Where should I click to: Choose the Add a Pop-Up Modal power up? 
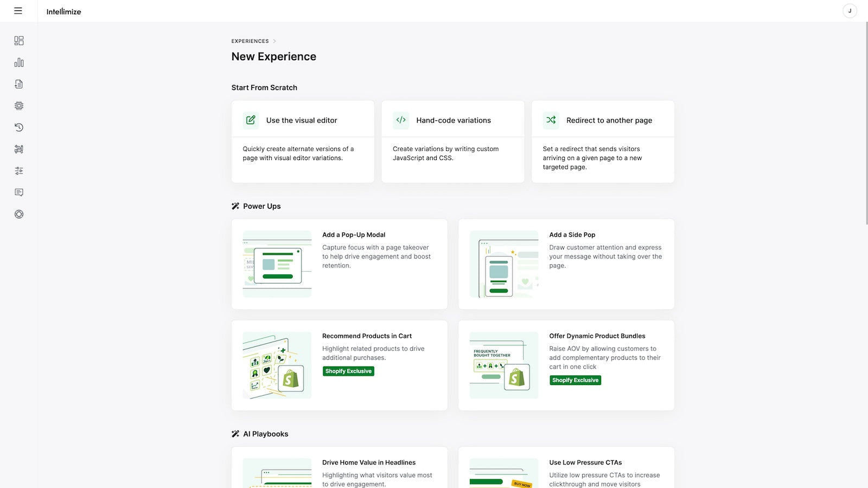[x=339, y=264]
